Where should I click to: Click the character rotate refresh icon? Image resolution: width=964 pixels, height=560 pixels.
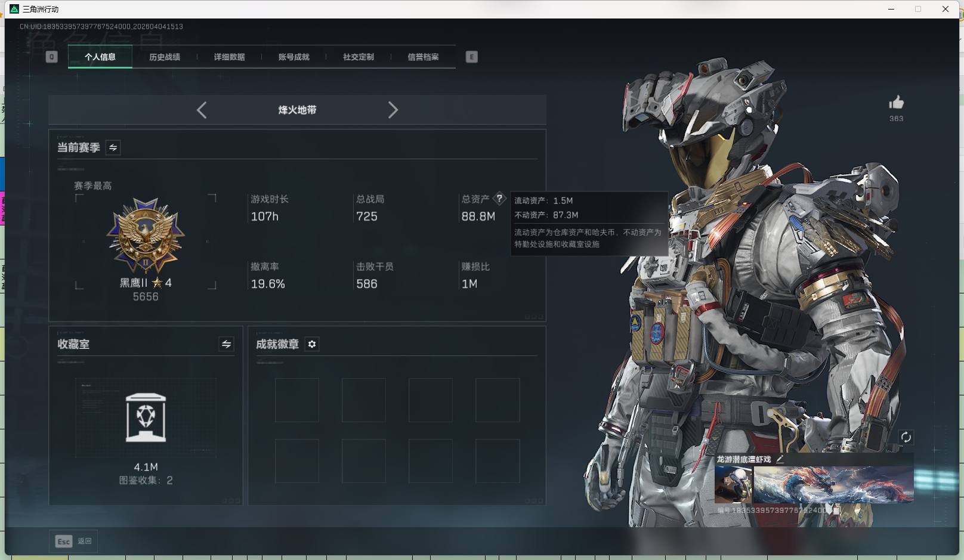click(906, 437)
